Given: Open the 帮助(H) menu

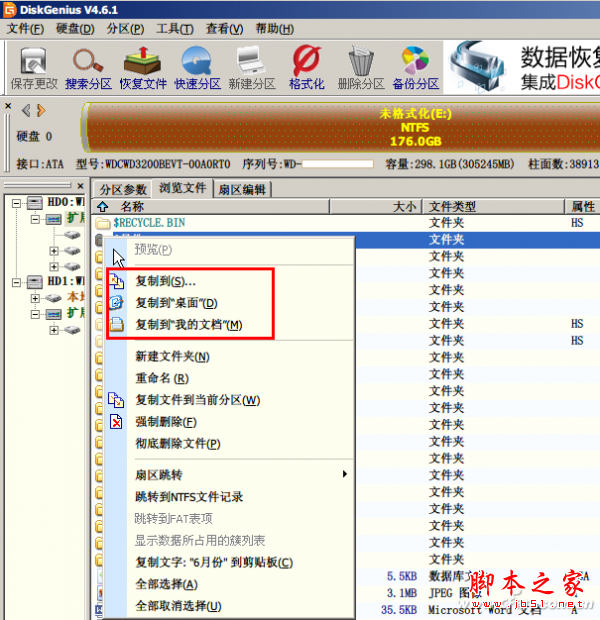Looking at the screenshot, I should [275, 29].
